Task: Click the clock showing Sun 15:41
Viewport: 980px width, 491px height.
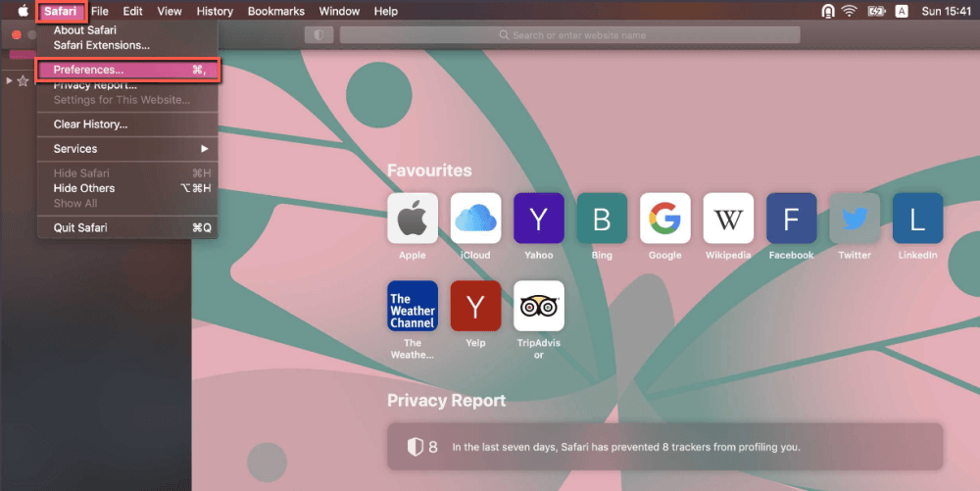Action: click(947, 11)
